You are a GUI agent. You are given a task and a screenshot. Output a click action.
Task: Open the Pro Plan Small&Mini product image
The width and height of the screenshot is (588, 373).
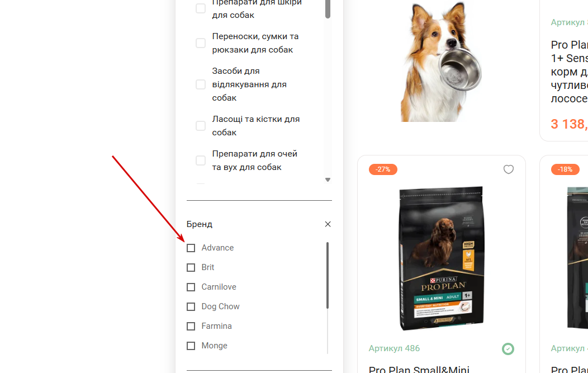(442, 258)
